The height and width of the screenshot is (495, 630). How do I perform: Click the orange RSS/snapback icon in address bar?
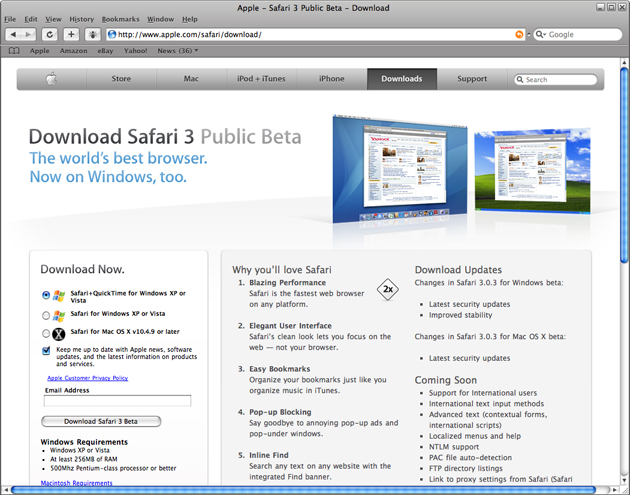(x=519, y=35)
